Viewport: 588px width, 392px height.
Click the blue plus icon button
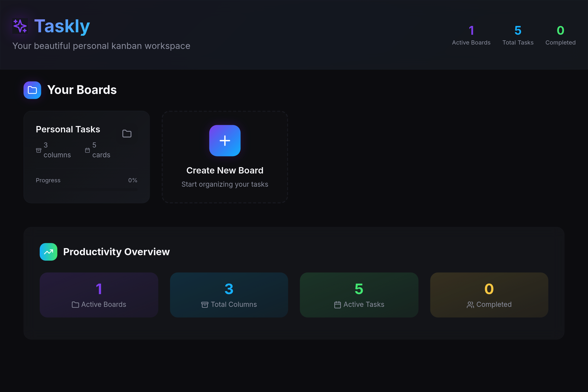[x=225, y=140]
